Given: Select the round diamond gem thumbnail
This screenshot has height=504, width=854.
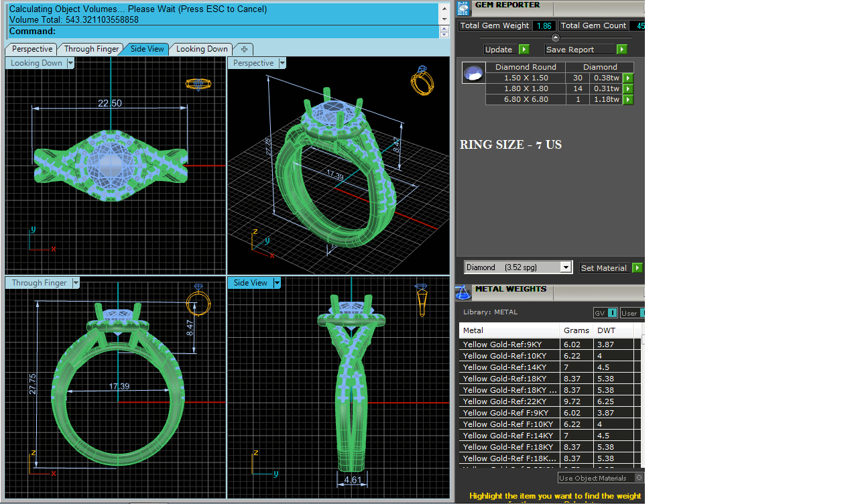Looking at the screenshot, I should [473, 73].
